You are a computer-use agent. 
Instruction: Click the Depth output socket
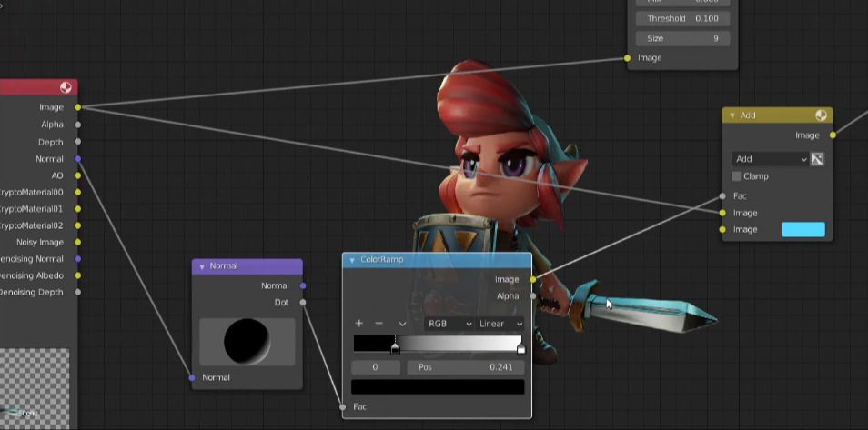(x=77, y=142)
